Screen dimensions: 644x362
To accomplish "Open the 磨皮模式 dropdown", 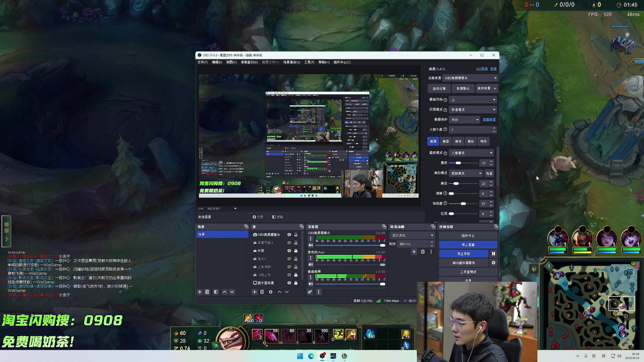I will [471, 153].
